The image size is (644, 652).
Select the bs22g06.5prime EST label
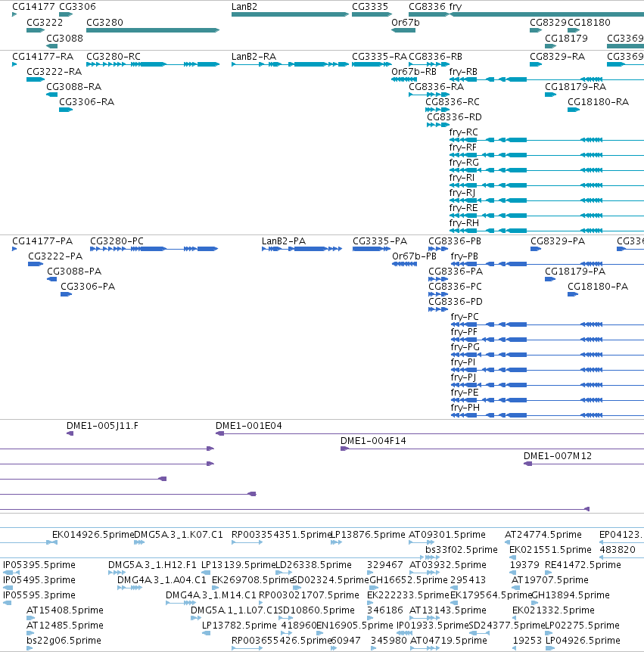pos(64,641)
